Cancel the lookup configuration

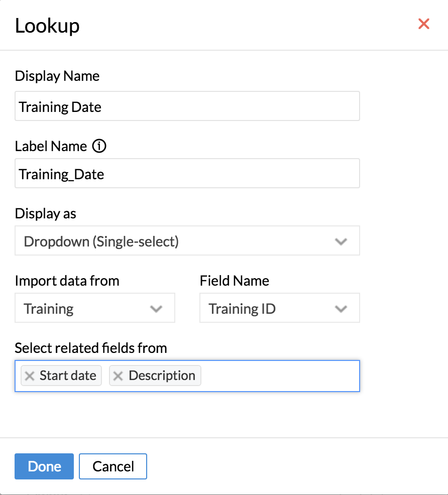tap(113, 466)
